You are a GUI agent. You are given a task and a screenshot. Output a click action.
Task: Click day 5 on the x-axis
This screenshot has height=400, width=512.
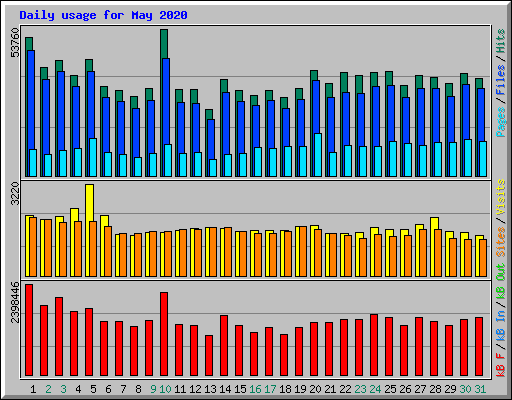93,389
